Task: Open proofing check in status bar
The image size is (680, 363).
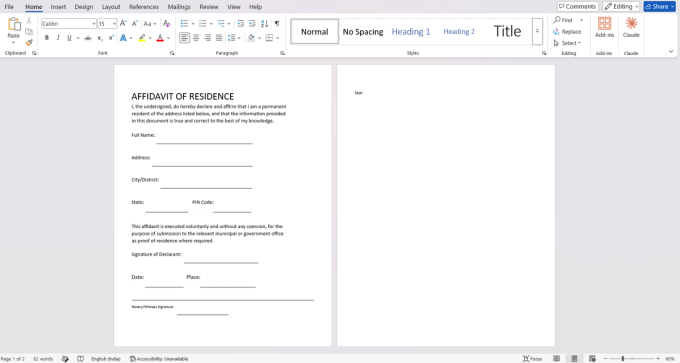Action: (x=65, y=359)
